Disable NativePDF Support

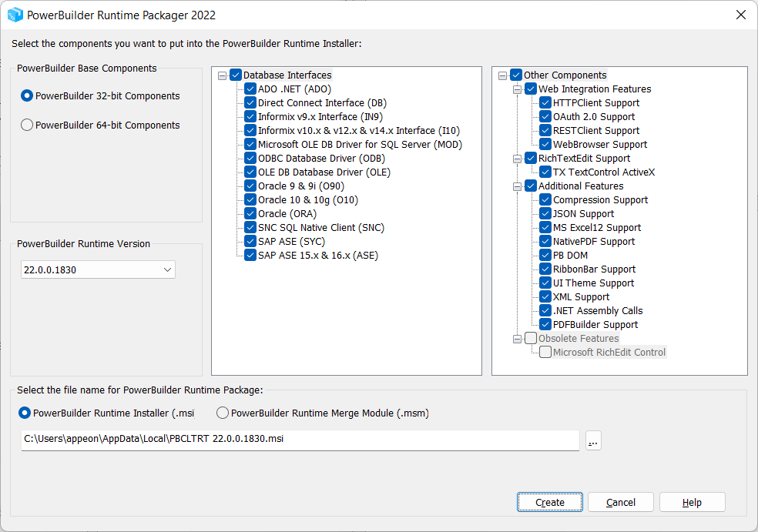click(x=545, y=241)
